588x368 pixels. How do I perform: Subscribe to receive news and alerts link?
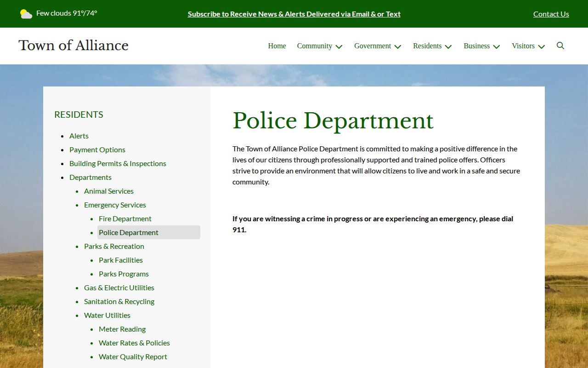(x=294, y=14)
